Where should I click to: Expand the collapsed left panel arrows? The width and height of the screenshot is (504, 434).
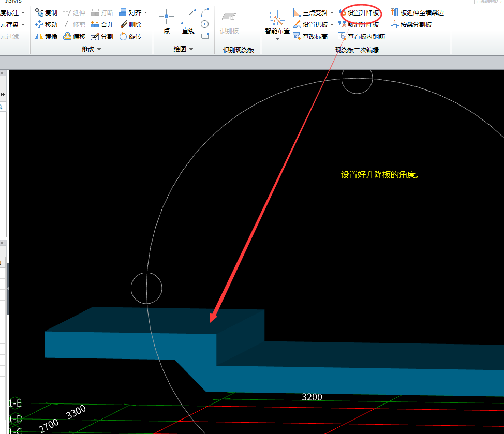(3, 94)
